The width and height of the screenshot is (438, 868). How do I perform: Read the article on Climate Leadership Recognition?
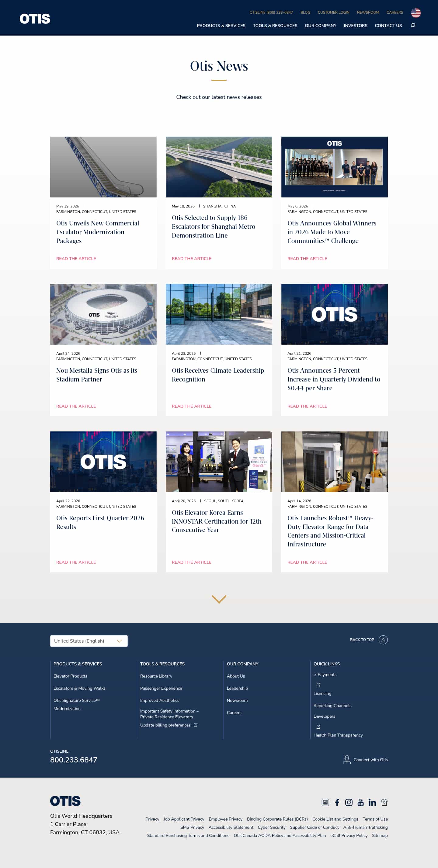tap(192, 406)
